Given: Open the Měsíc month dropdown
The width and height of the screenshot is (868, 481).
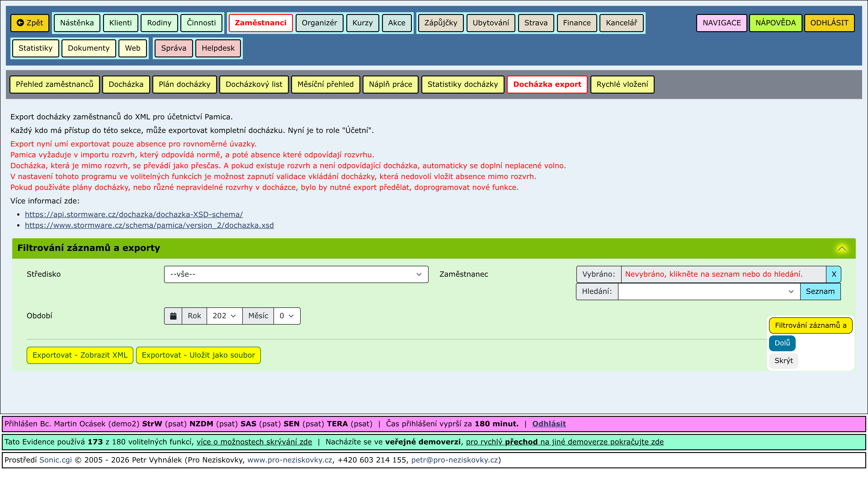Looking at the screenshot, I should [287, 316].
